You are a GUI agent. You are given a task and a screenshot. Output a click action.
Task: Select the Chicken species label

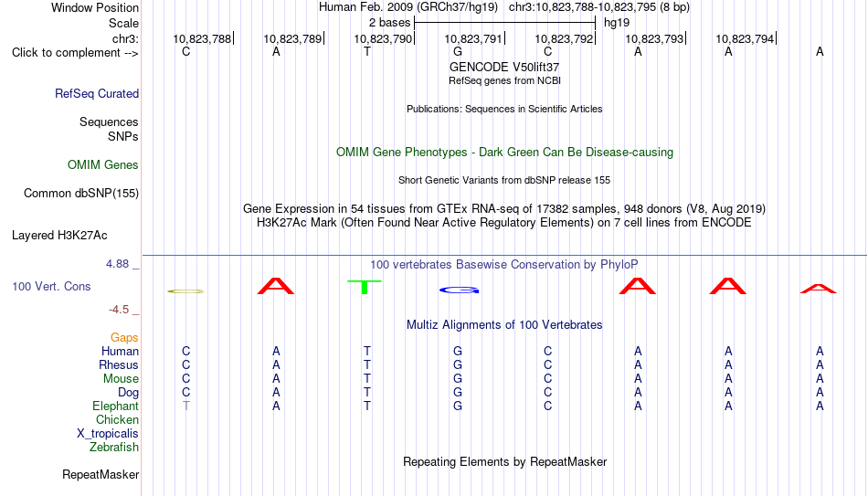(x=117, y=419)
